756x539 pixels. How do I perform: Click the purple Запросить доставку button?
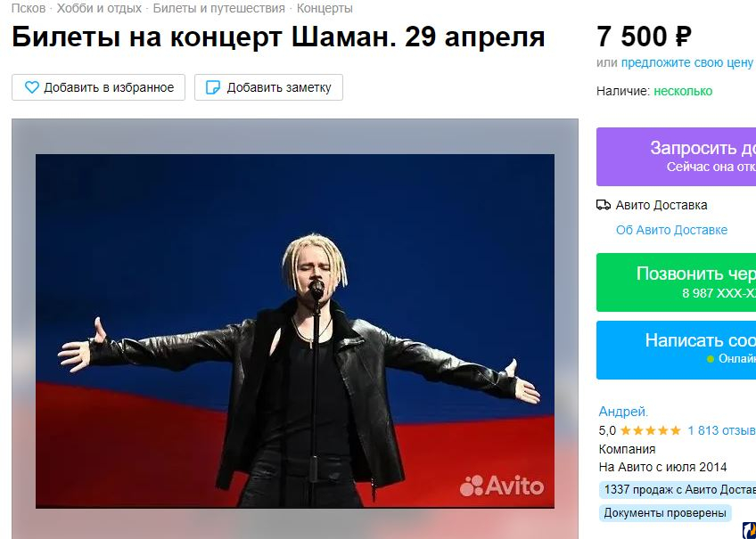[676, 157]
